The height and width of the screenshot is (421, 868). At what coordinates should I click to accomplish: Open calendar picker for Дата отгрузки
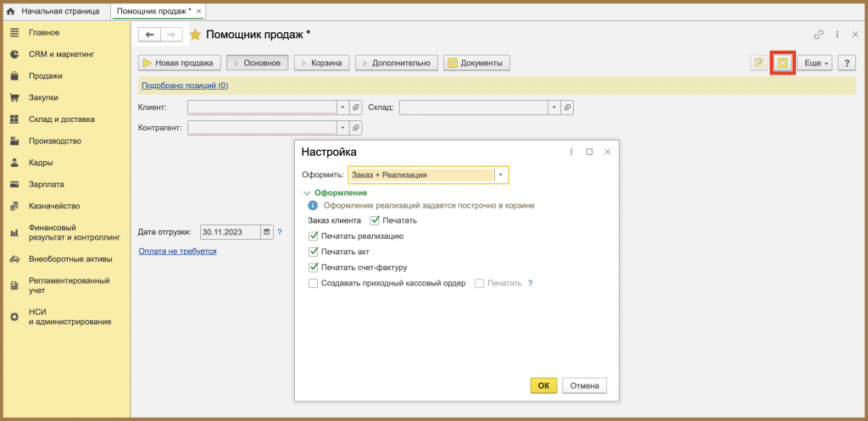pyautogui.click(x=267, y=232)
